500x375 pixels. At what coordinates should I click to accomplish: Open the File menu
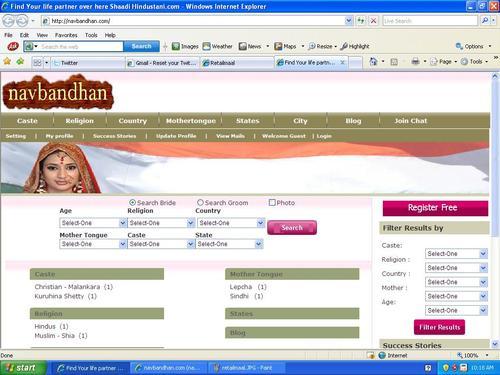pos(8,35)
